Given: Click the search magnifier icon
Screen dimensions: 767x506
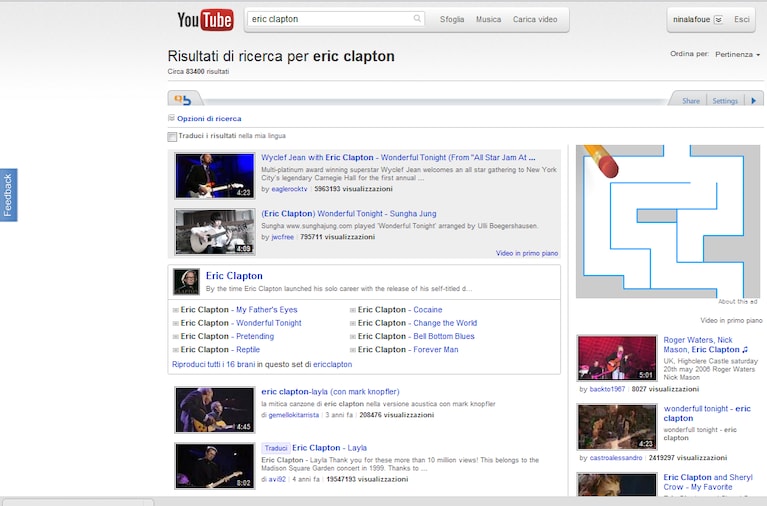Looking at the screenshot, I should pyautogui.click(x=417, y=19).
